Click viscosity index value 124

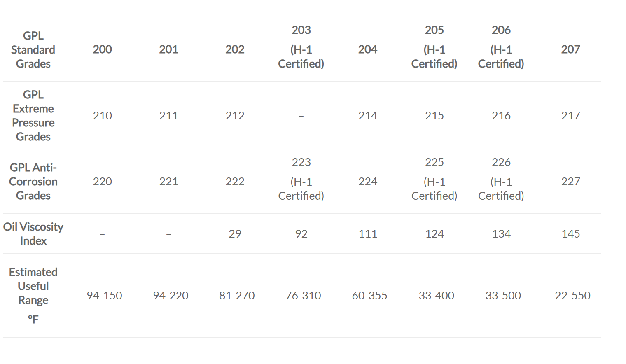pos(434,234)
